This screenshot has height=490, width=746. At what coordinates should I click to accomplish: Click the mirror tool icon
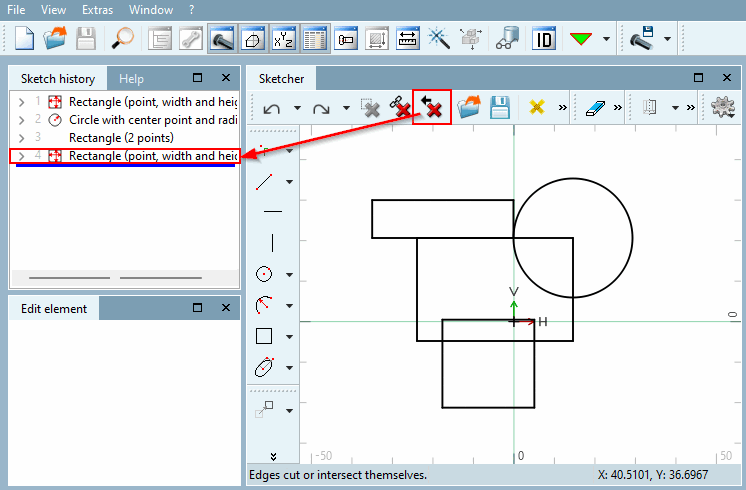(650, 107)
